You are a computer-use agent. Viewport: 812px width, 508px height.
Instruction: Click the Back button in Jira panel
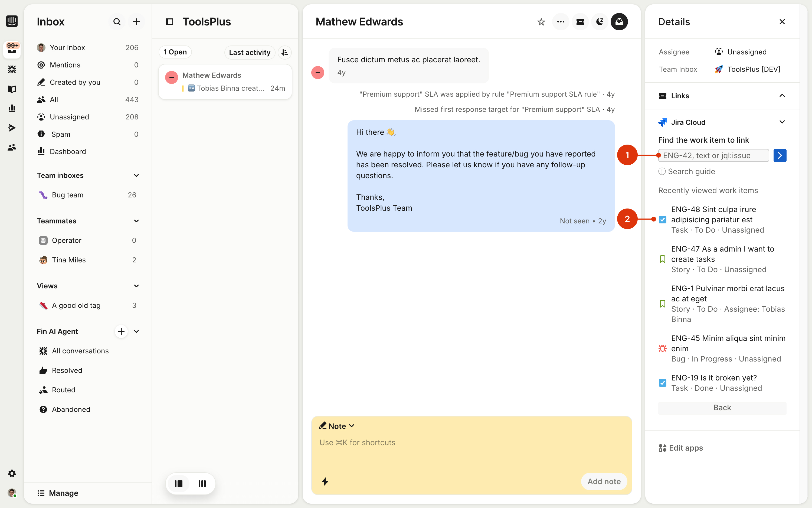pyautogui.click(x=722, y=408)
